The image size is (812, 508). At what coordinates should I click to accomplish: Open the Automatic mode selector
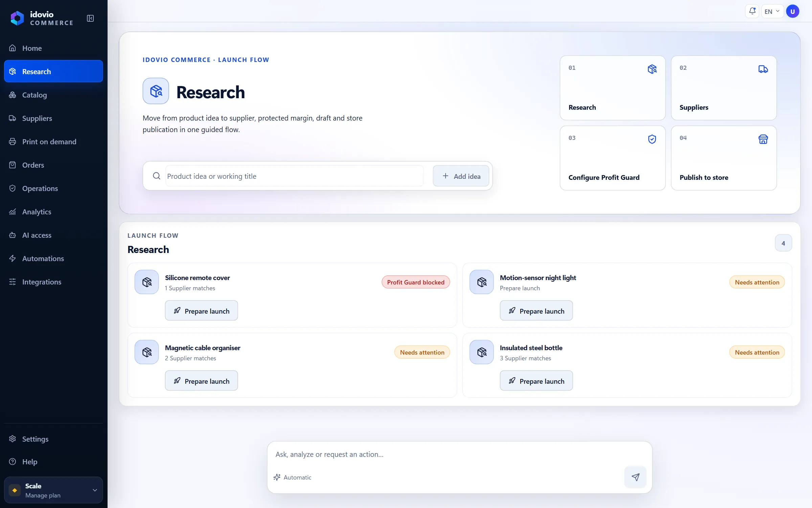pyautogui.click(x=293, y=477)
